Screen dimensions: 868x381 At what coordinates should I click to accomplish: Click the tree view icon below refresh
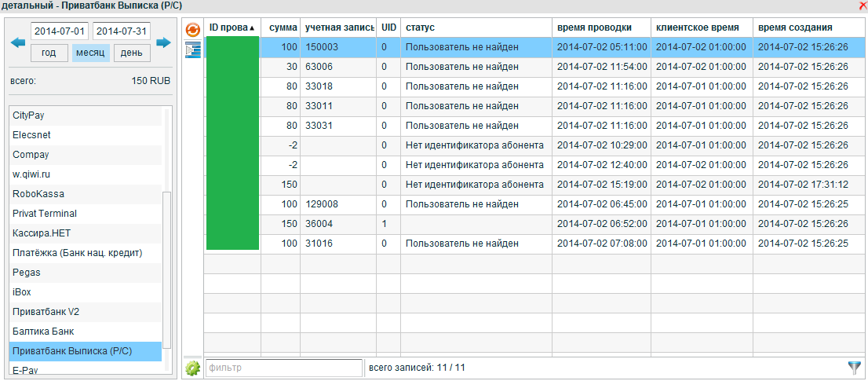point(192,51)
